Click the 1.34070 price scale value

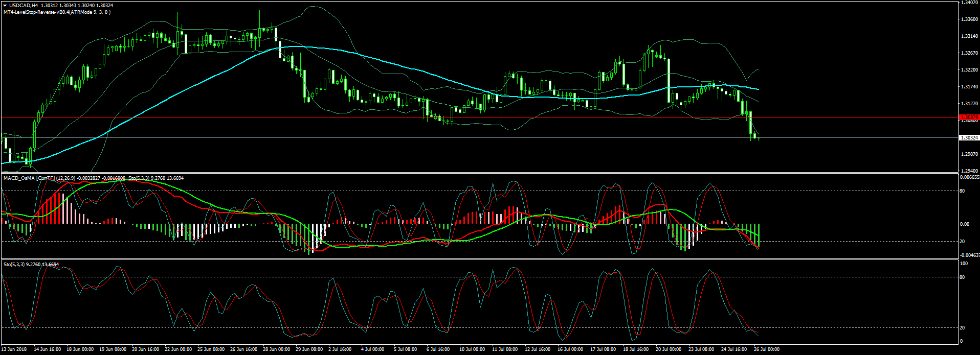tap(970, 3)
